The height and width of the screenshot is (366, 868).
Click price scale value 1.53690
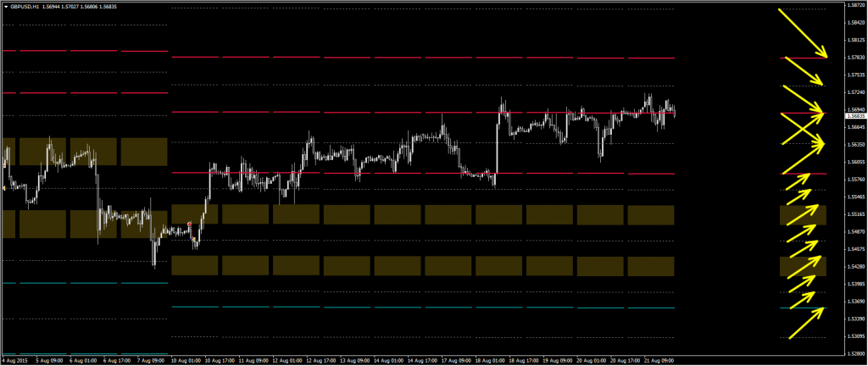(x=856, y=302)
